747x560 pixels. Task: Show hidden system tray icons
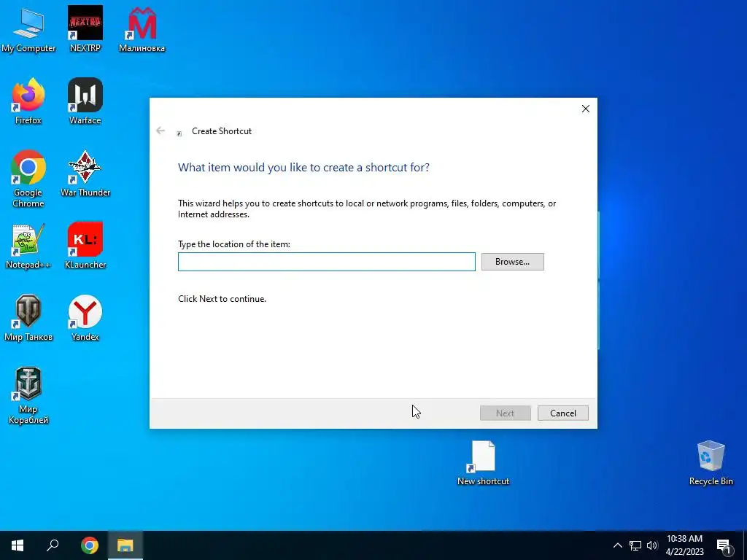pos(617,545)
